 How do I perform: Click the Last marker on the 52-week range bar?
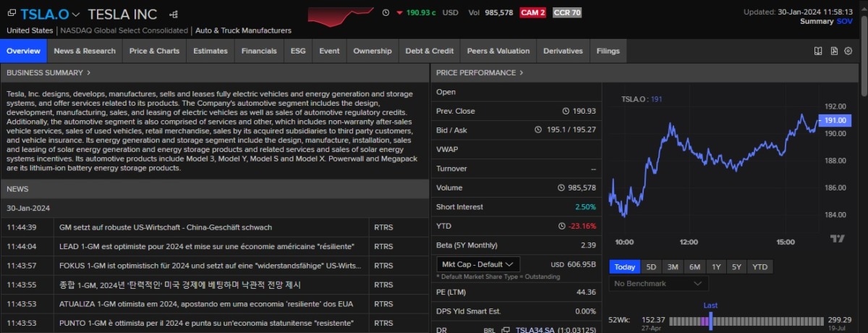click(710, 320)
